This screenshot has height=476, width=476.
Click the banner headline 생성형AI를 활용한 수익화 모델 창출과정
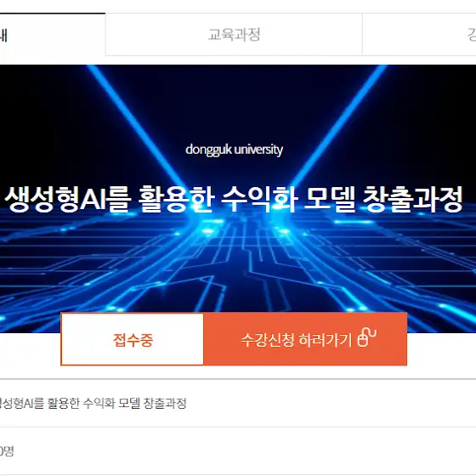(234, 199)
